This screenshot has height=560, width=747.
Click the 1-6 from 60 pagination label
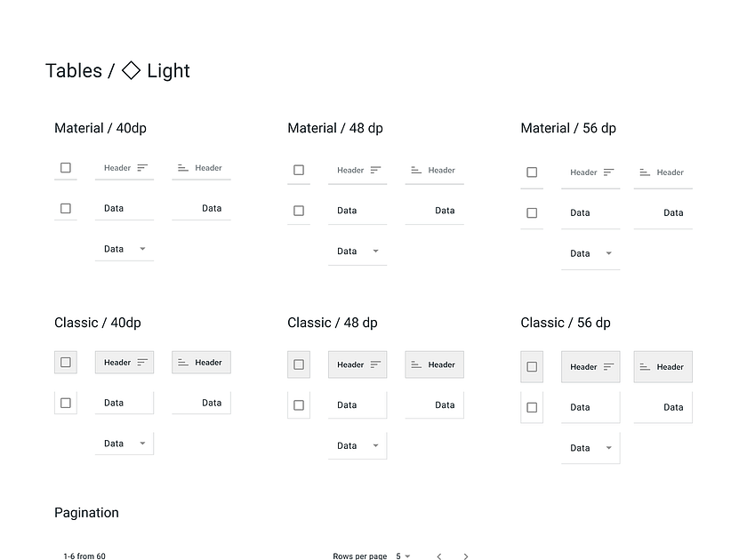click(x=84, y=556)
